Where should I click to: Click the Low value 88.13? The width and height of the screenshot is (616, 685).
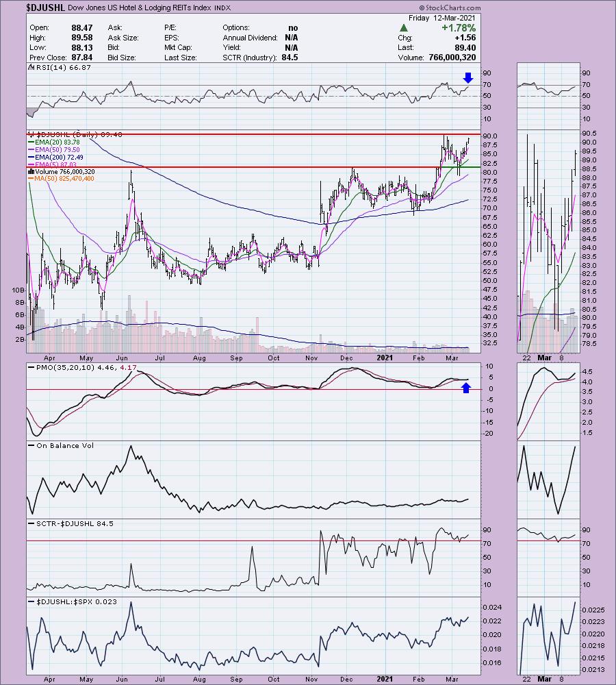point(82,48)
